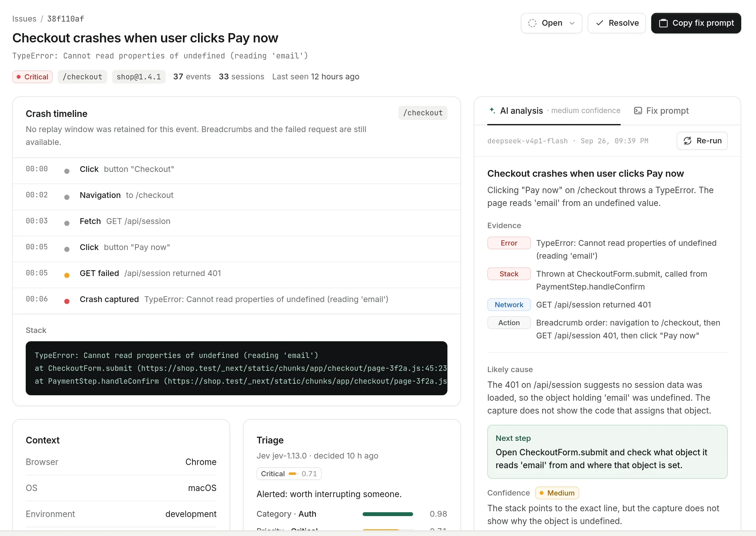Screen dimensions: 756x536
Task: Switch to the AI analysis tab
Action: click(553, 111)
